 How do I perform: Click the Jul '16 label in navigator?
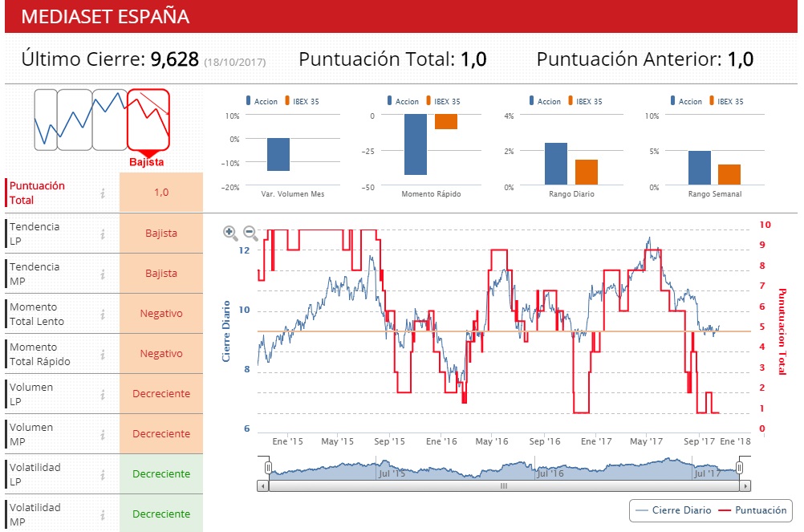pos(549,473)
